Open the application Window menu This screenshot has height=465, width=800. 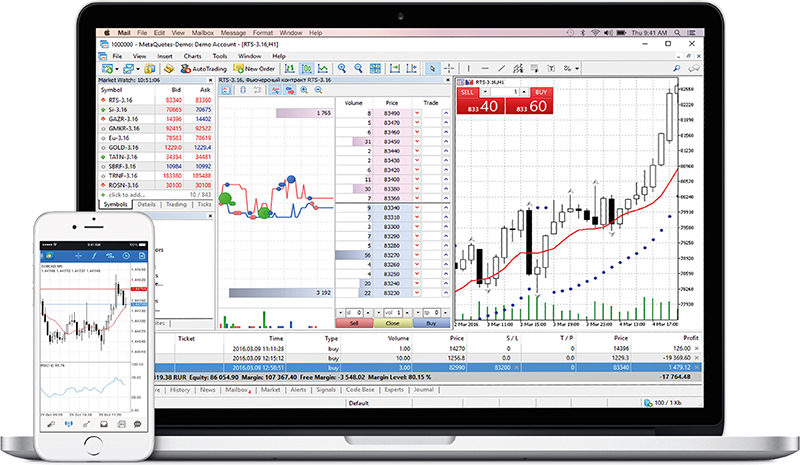coord(249,56)
